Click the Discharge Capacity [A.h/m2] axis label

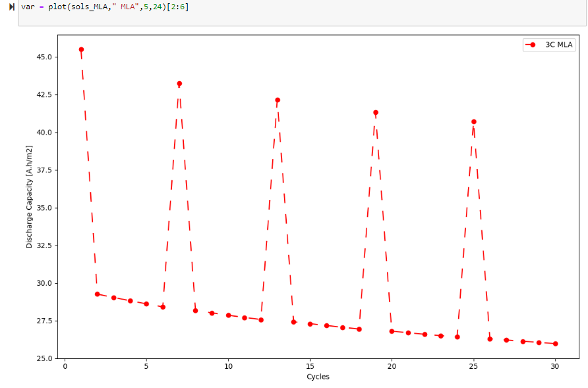29,197
